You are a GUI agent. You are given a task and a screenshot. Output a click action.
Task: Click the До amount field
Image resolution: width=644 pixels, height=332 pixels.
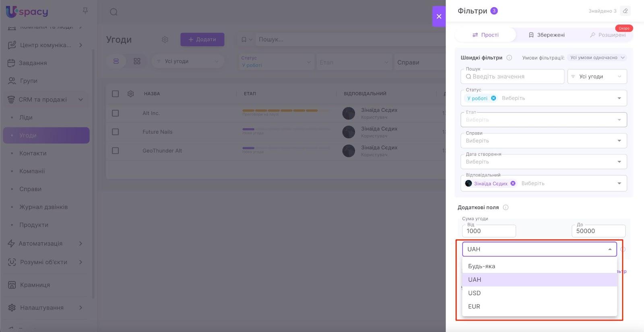pos(599,231)
